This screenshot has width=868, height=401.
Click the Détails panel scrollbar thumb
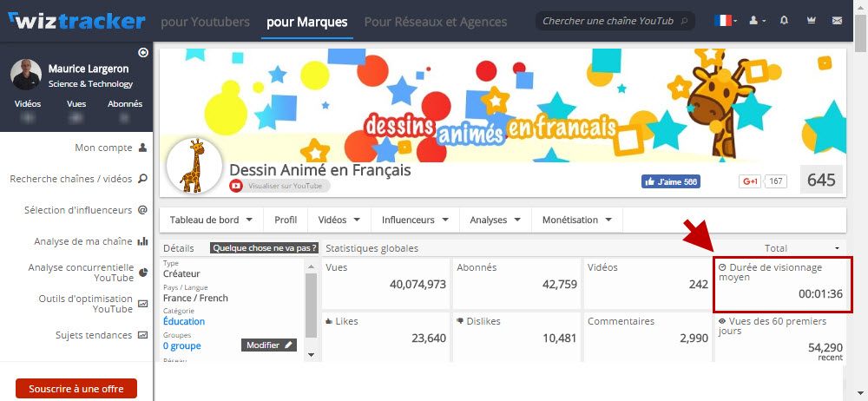click(x=311, y=305)
